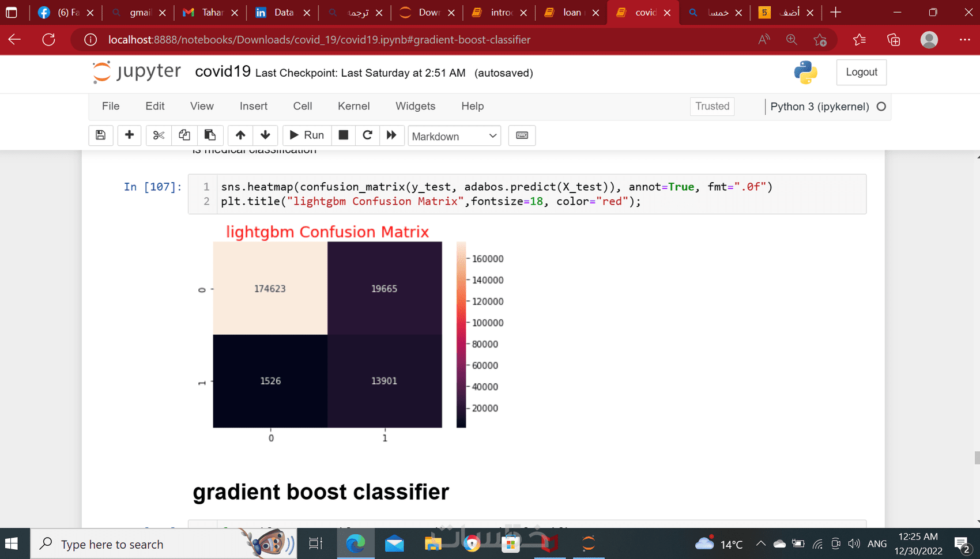Click the Jupyter logo
The width and height of the screenshot is (980, 559).
click(x=137, y=72)
